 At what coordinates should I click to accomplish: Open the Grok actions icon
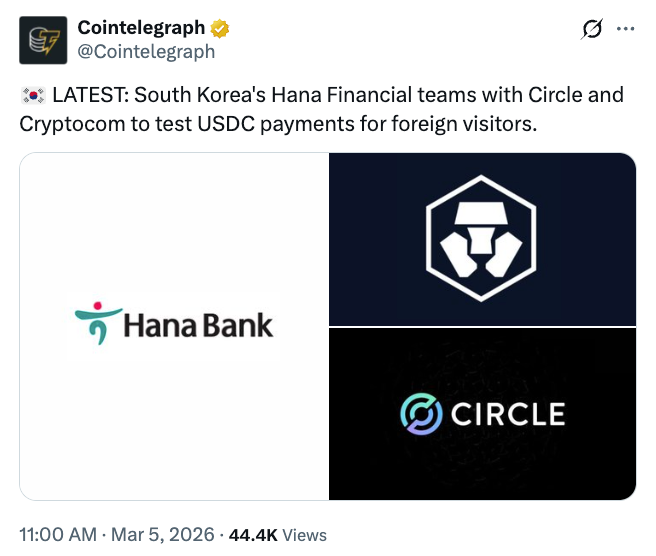[x=591, y=30]
